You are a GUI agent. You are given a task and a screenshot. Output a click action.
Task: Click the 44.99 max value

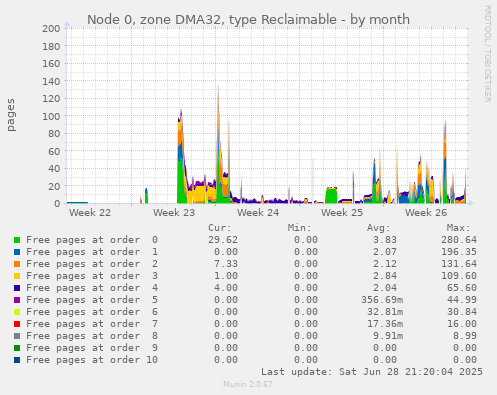[x=462, y=300]
